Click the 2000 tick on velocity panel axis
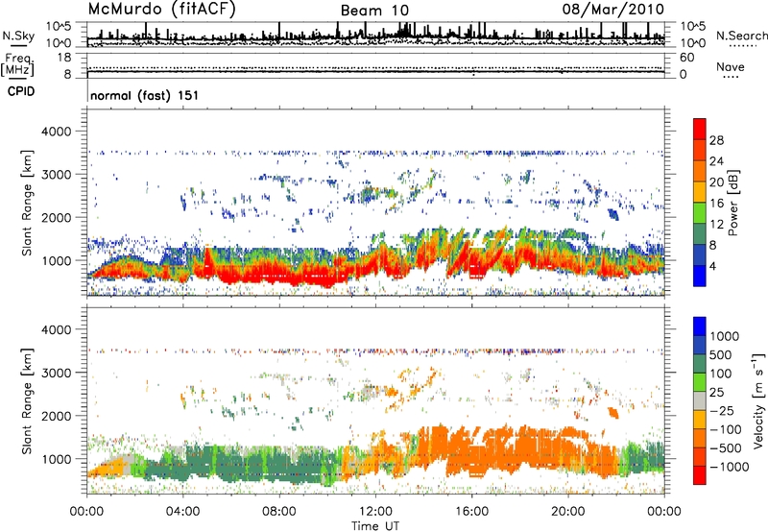The image size is (768, 532). [x=56, y=416]
